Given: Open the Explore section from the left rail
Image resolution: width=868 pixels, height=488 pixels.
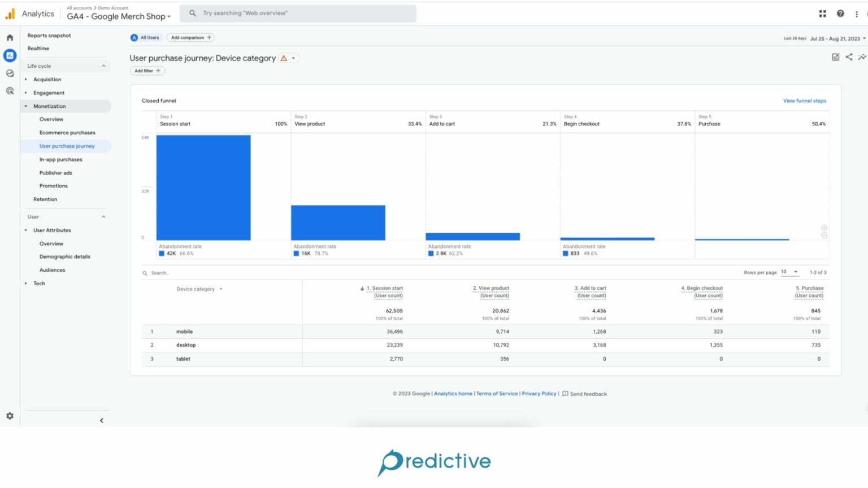Looking at the screenshot, I should tap(9, 73).
